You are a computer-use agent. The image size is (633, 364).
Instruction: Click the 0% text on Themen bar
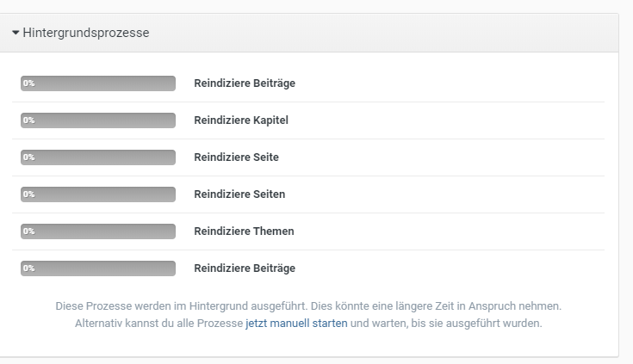[x=28, y=231]
